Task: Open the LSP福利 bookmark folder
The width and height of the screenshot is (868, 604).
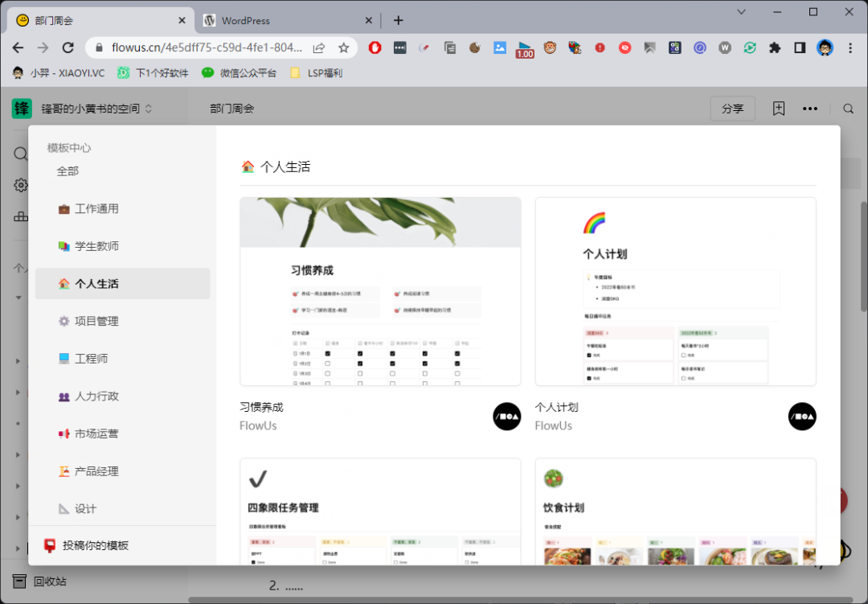Action: [x=316, y=72]
